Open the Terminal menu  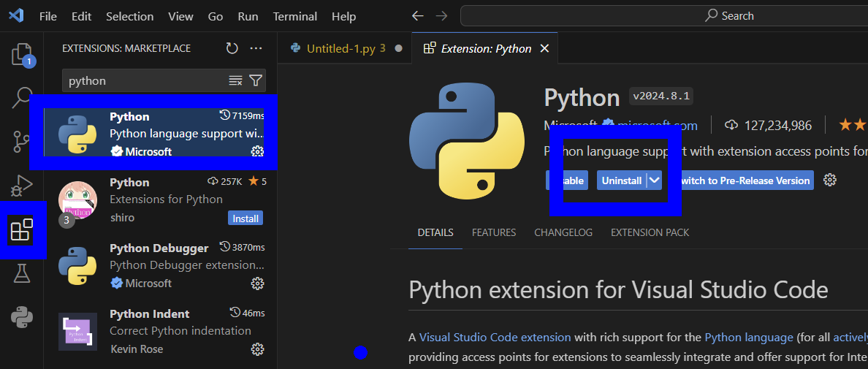(295, 16)
